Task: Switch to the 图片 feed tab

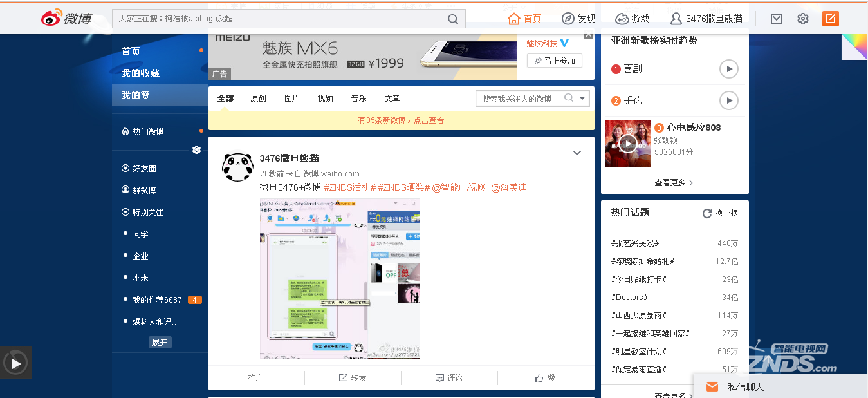Action: click(x=291, y=99)
